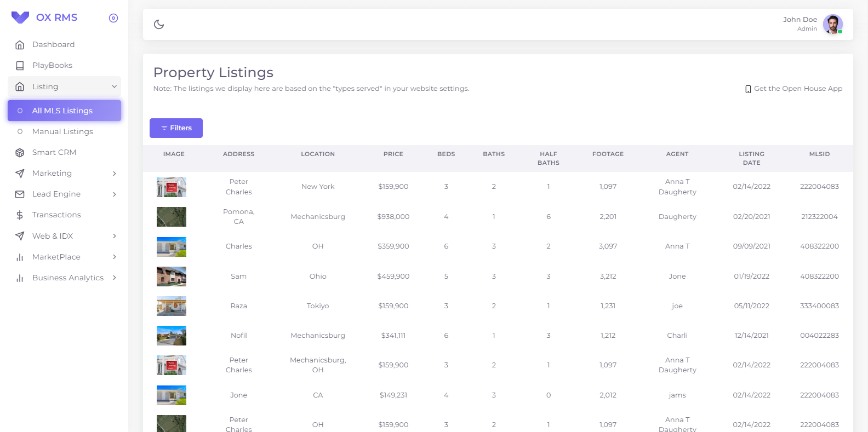This screenshot has height=432, width=868.
Task: Expand the MarketPlace submenu arrow
Action: (x=115, y=257)
